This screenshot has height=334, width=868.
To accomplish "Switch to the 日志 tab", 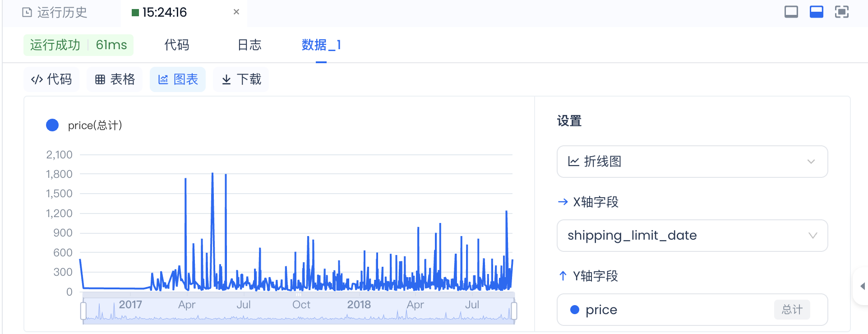I will (x=249, y=45).
